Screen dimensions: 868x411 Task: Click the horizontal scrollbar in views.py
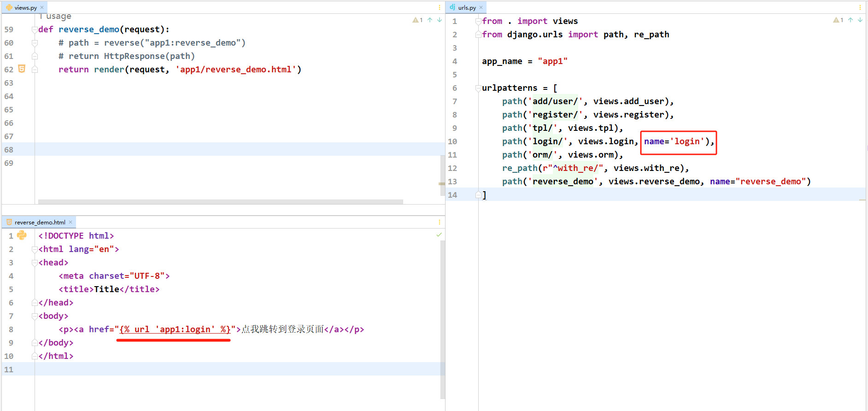[x=221, y=202]
